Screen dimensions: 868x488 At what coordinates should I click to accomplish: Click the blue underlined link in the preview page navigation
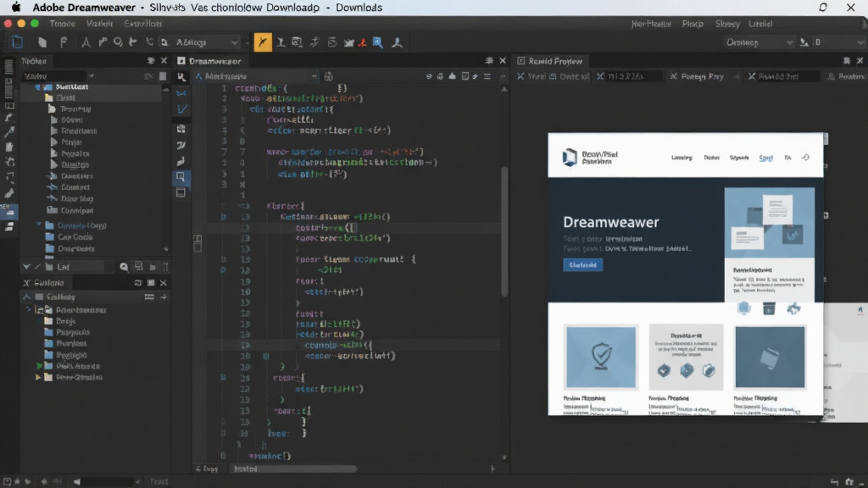[765, 158]
